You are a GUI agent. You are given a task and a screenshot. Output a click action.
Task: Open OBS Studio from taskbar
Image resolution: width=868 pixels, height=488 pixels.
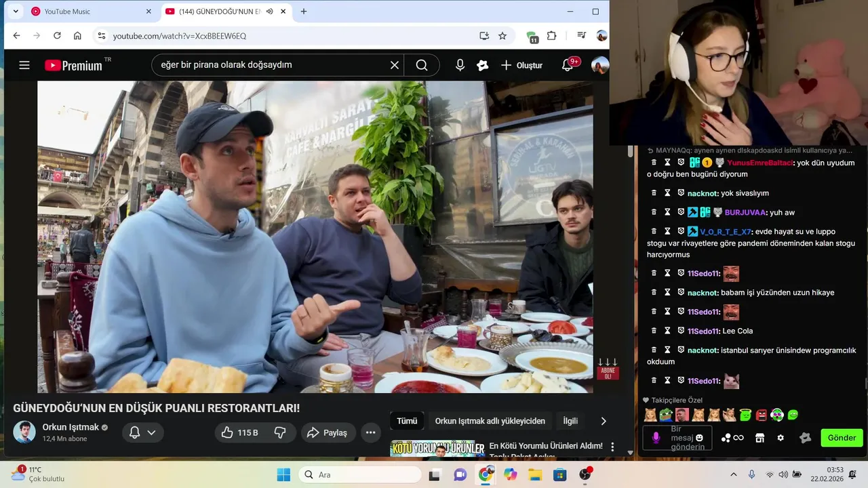click(585, 474)
